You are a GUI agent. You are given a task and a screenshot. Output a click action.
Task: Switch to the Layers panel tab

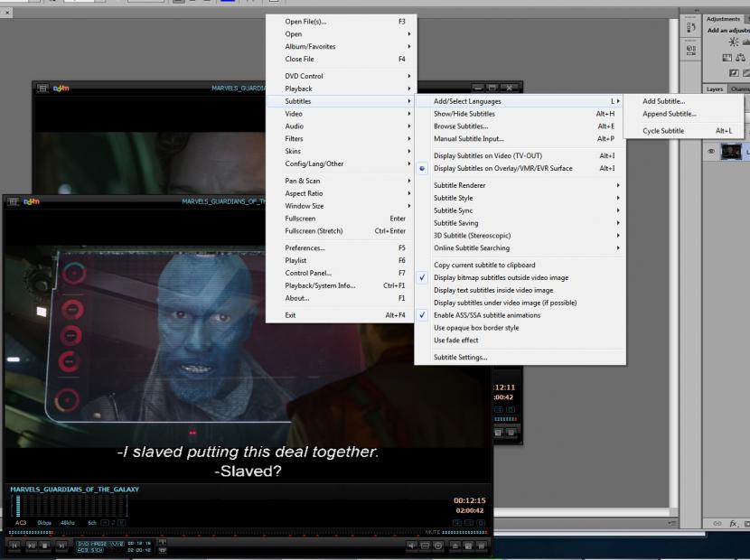pos(714,89)
